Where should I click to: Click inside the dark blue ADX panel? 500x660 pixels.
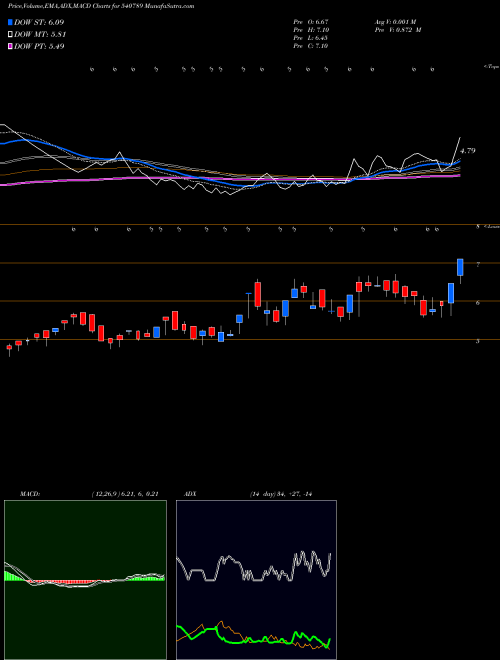(256, 580)
